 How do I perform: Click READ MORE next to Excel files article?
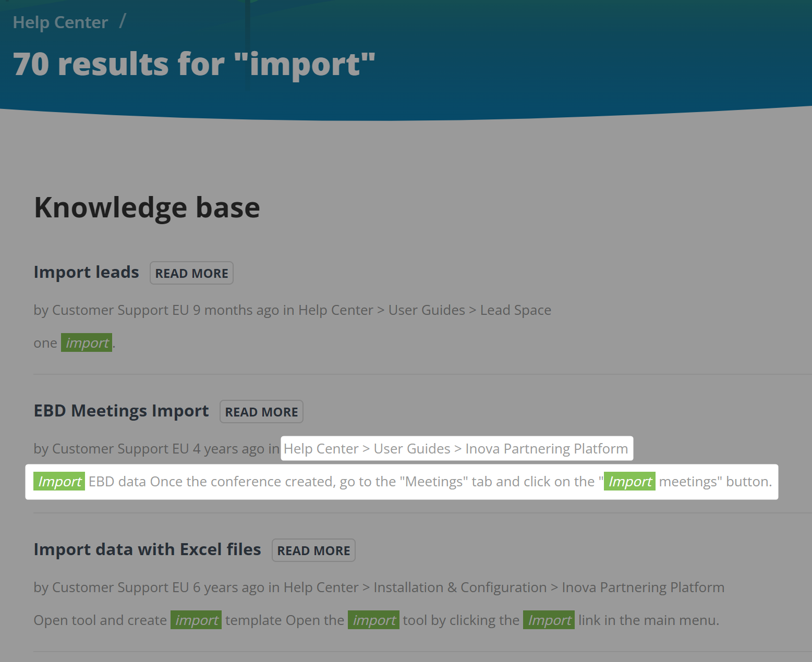[x=313, y=550]
